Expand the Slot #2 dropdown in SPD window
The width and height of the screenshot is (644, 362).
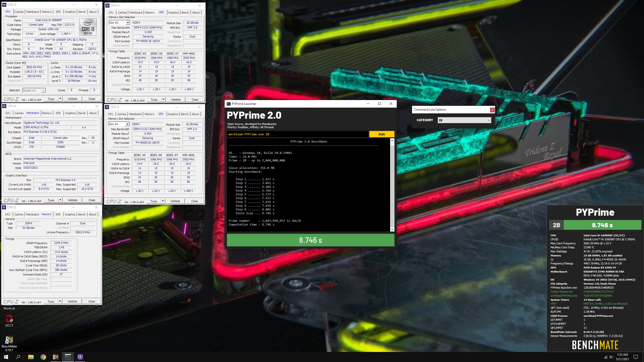[128, 23]
